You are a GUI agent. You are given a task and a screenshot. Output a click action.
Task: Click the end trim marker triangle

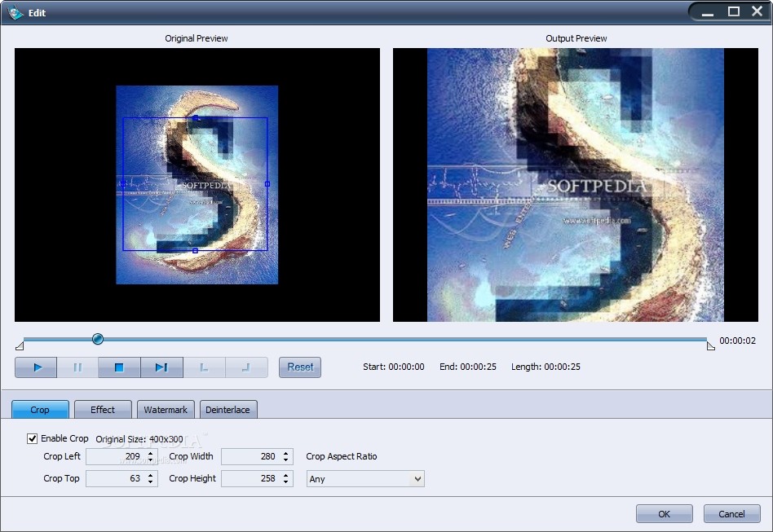pyautogui.click(x=710, y=345)
